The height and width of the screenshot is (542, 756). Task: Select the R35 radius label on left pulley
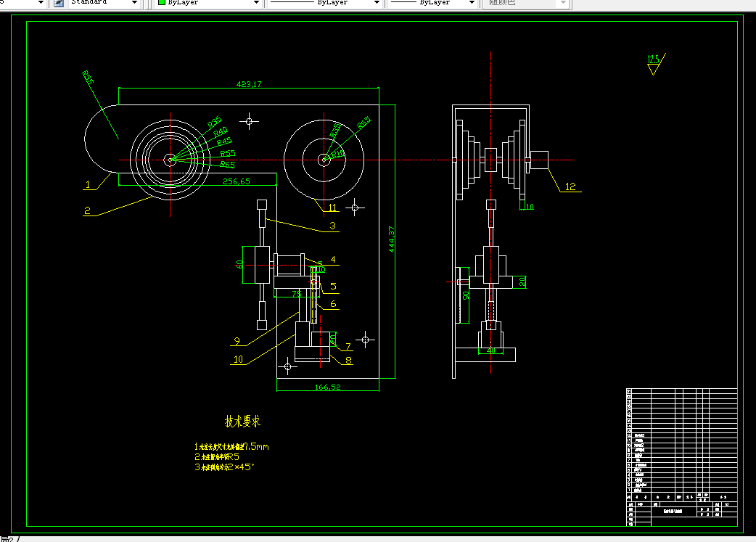[215, 121]
